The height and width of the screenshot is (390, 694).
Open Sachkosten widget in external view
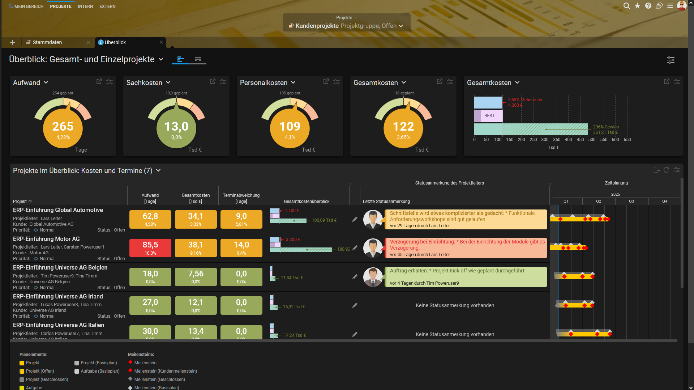[212, 81]
